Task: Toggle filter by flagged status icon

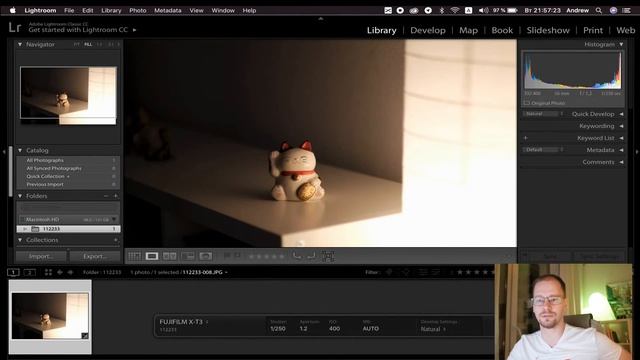Action: tap(389, 272)
